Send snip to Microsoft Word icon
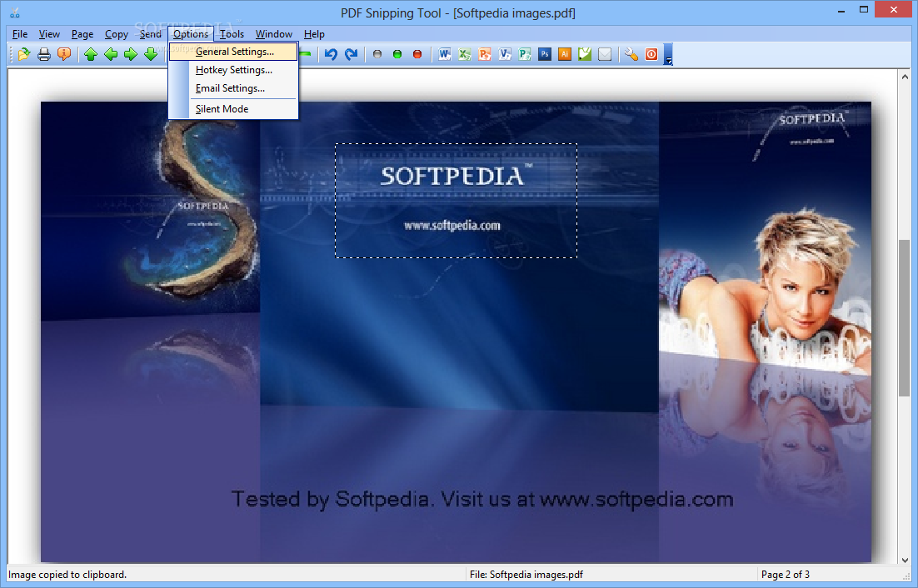 tap(444, 54)
